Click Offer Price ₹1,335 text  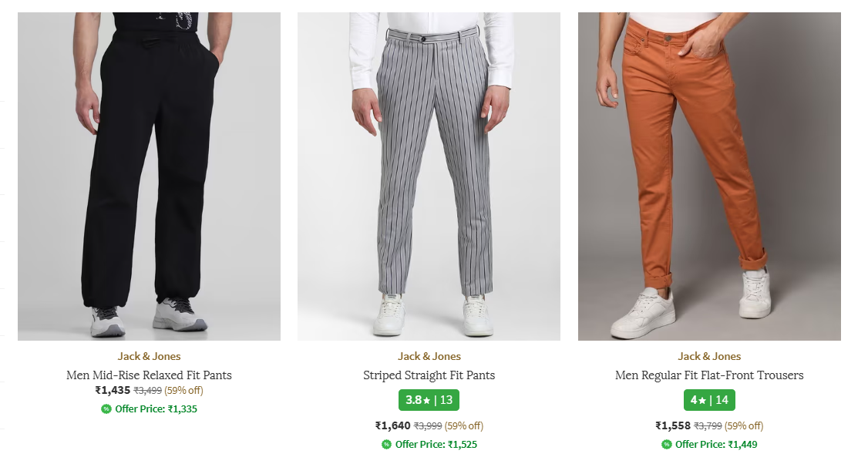(156, 409)
